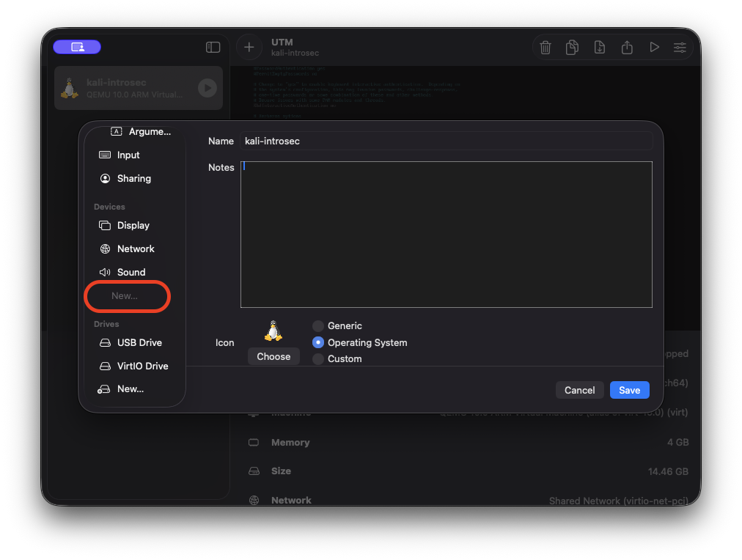Open VM settings sliders icon

point(680,48)
